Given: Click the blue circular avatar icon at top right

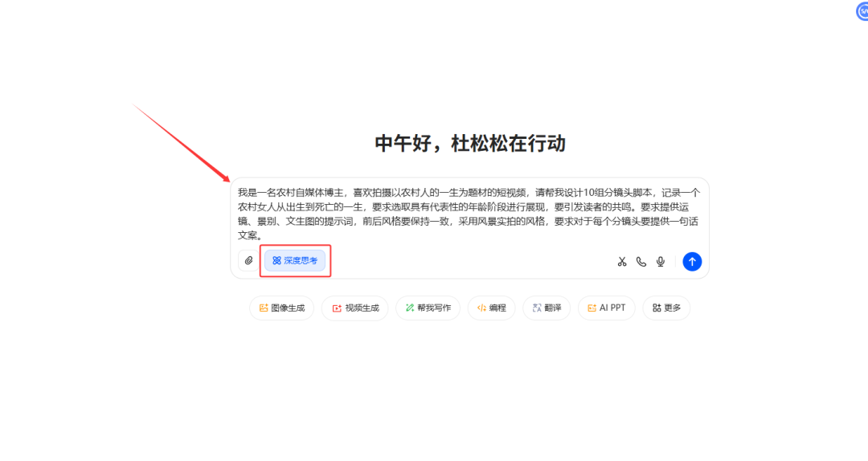Looking at the screenshot, I should pyautogui.click(x=862, y=10).
